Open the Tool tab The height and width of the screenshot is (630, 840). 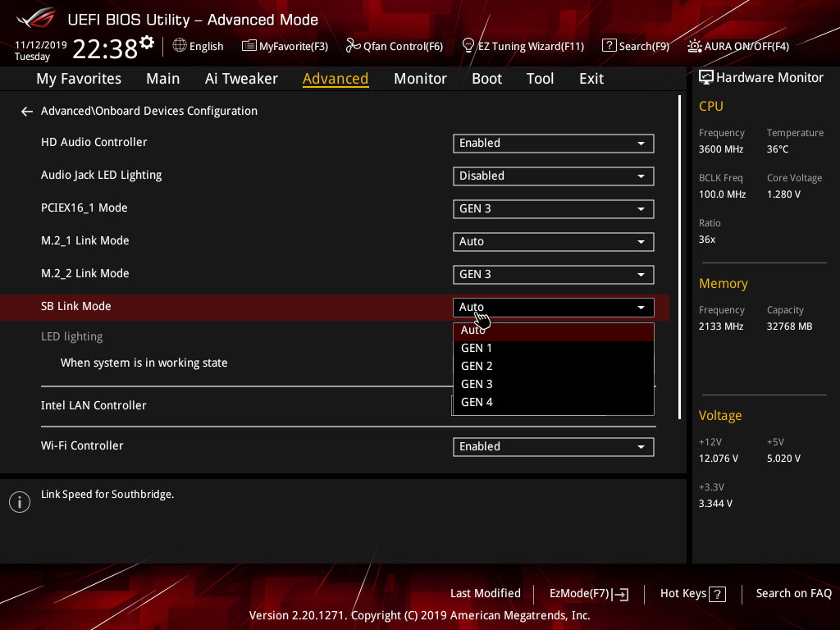click(x=540, y=79)
